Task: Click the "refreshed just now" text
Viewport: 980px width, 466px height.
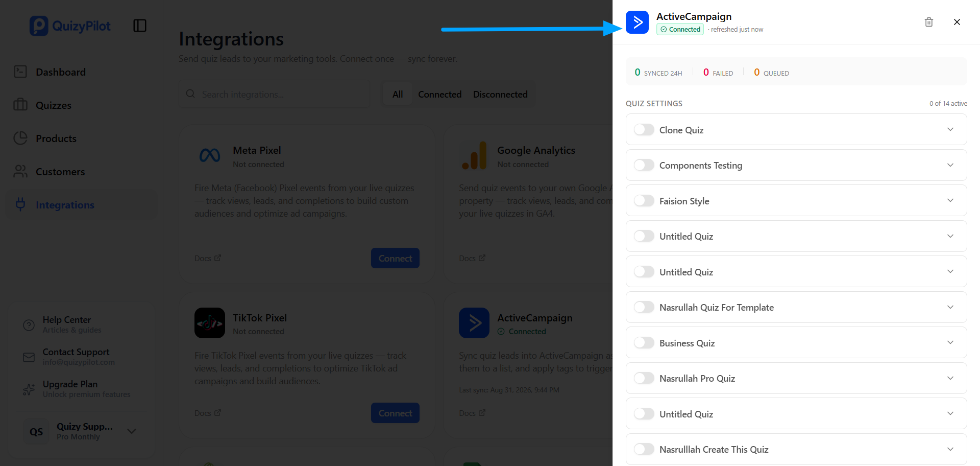Action: tap(737, 30)
